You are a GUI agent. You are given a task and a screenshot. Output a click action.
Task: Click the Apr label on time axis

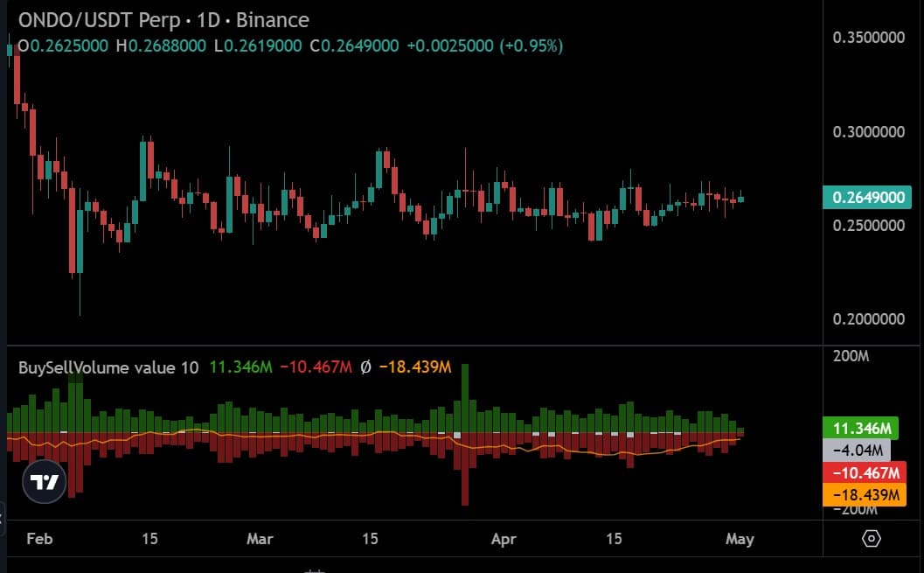[x=504, y=539]
